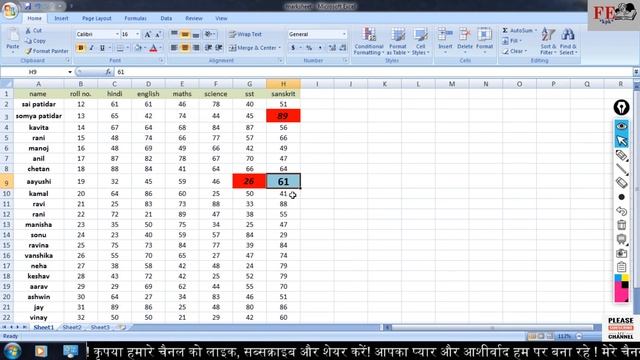Click the Merge & Center button
The height and width of the screenshot is (360, 640).
pyautogui.click(x=255, y=48)
